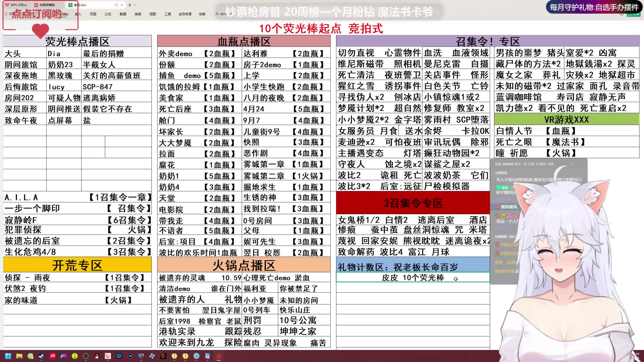Open the 数据 ribbon tab

tap(123, 14)
